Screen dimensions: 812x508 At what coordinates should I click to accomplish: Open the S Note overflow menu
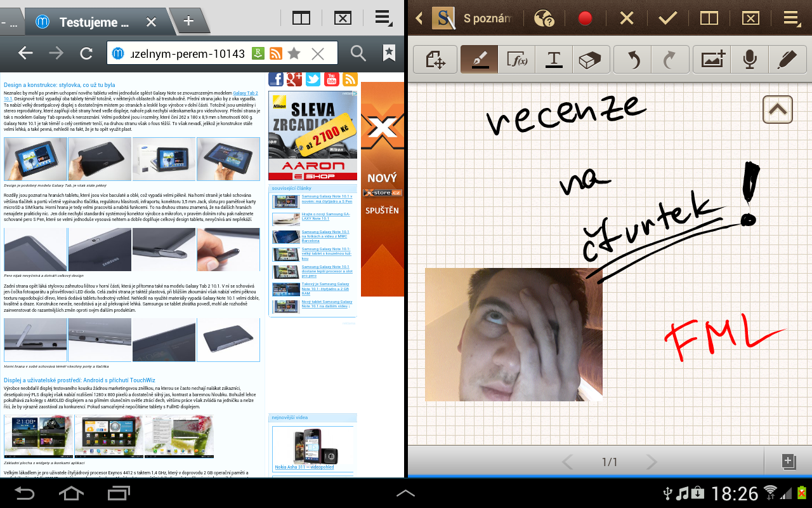click(790, 18)
